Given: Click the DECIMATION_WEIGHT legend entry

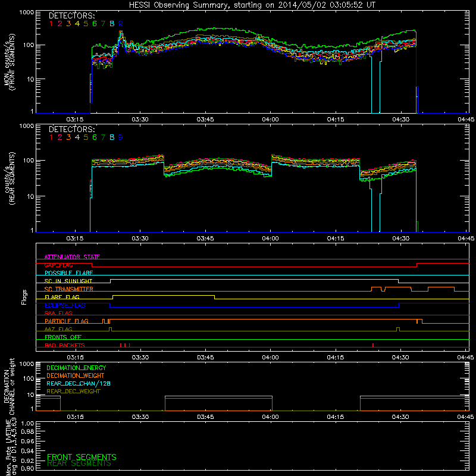Looking at the screenshot, I should click(x=76, y=375).
